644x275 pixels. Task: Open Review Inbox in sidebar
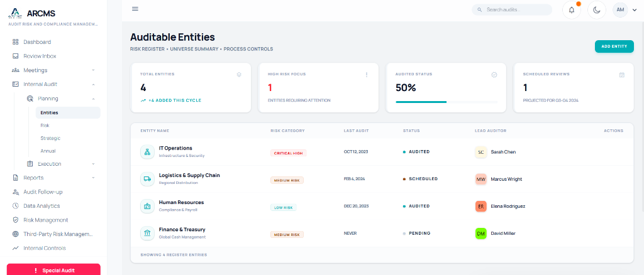click(x=40, y=56)
